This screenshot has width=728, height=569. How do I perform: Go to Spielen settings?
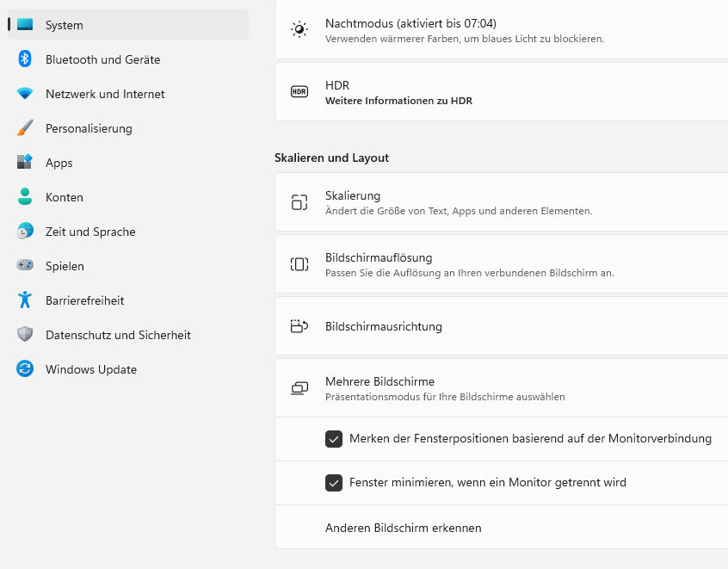128,265
